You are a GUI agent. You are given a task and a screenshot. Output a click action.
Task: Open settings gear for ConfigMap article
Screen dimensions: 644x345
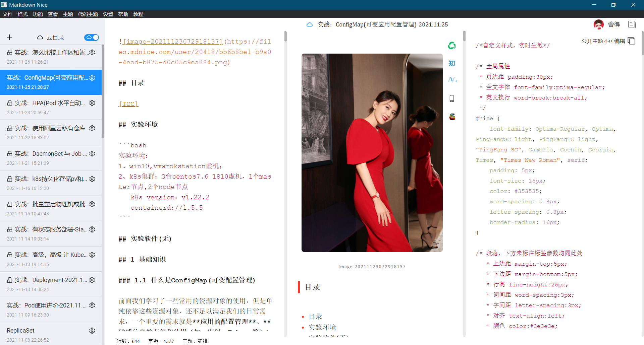tap(92, 78)
